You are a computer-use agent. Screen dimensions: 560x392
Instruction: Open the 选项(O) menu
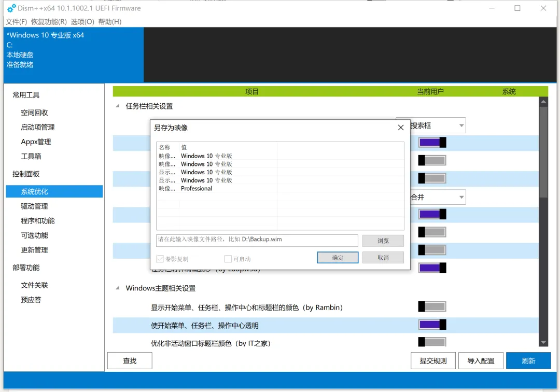(82, 22)
